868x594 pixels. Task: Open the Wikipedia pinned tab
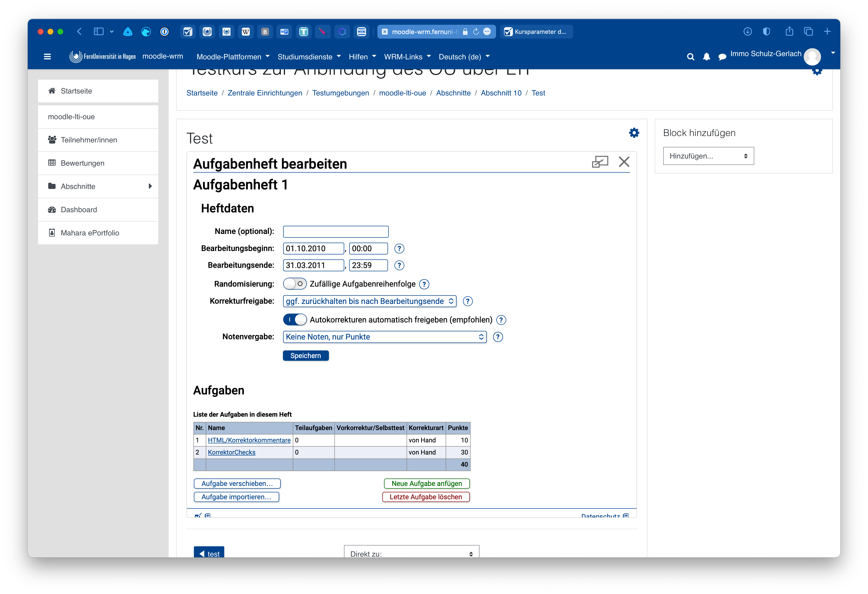point(246,32)
